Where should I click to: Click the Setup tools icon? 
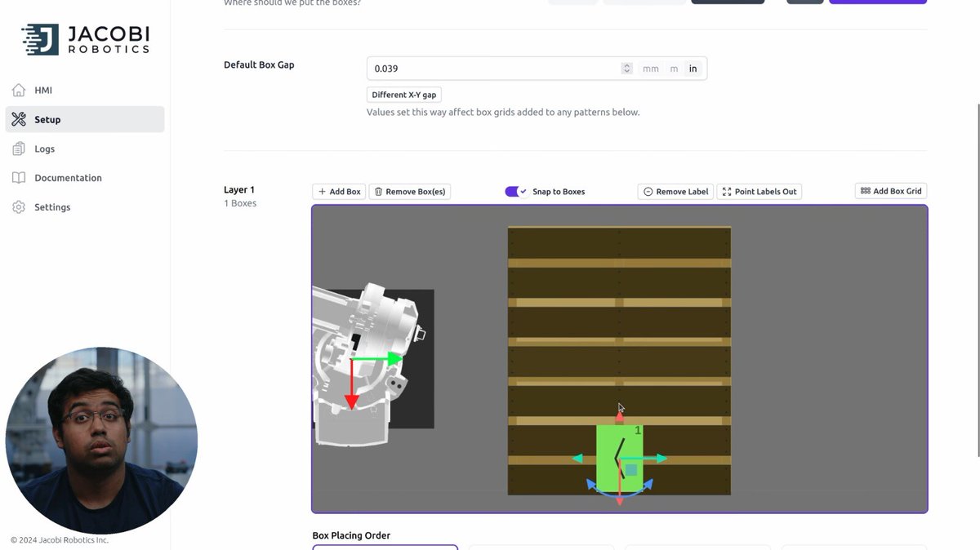click(x=19, y=119)
